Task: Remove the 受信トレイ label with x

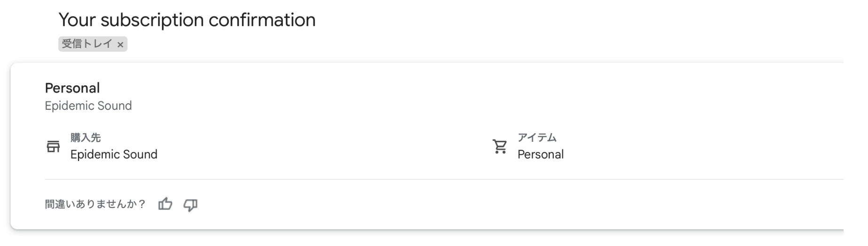Action: point(120,45)
